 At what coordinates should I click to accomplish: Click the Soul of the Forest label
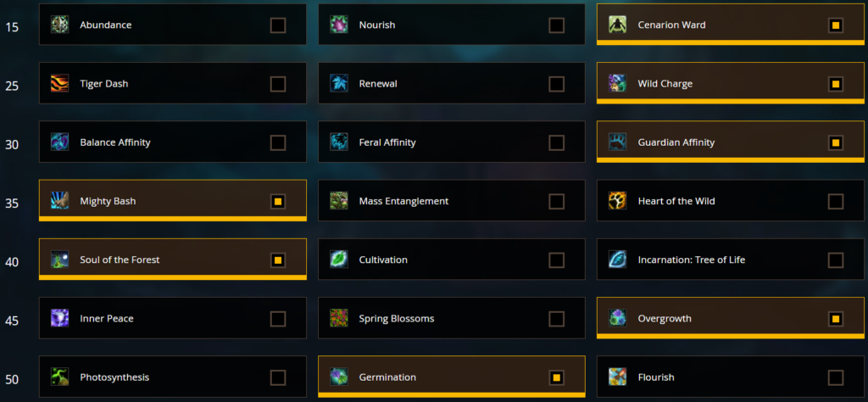tap(120, 260)
